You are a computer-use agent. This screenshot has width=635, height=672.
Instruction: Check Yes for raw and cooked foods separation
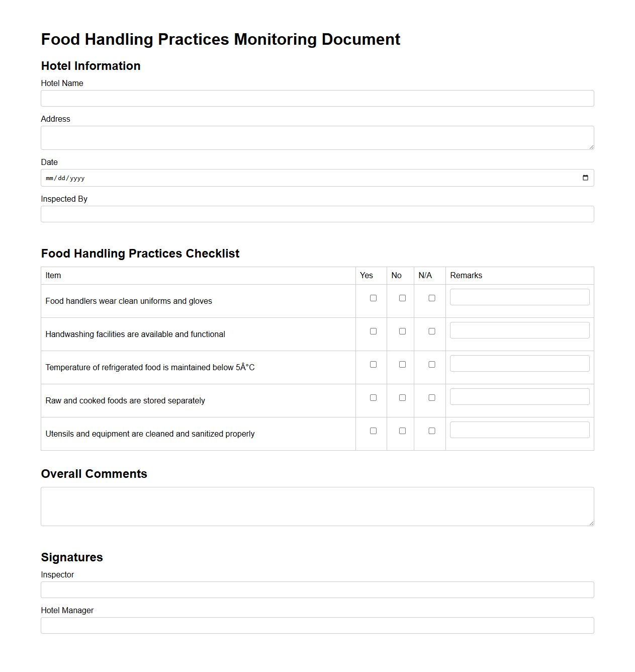[373, 397]
